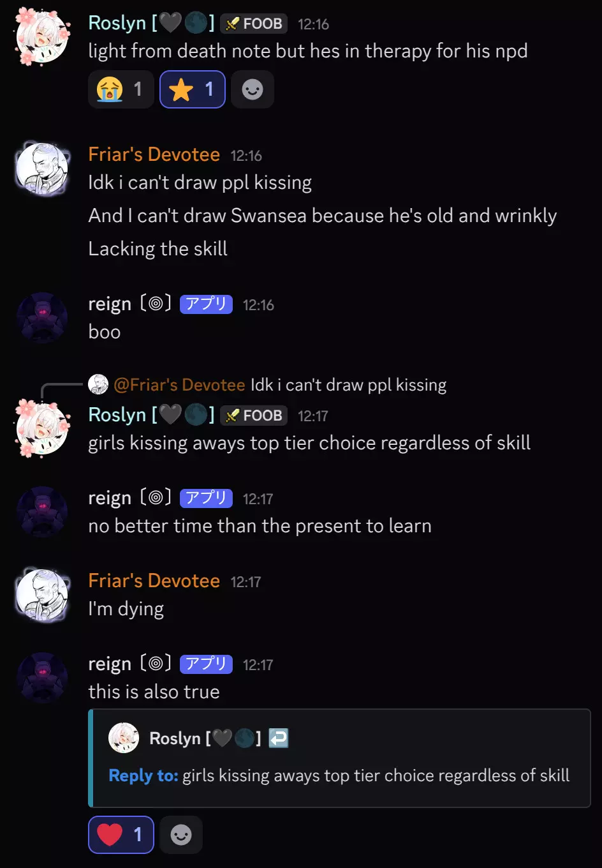Click the reply arrow icon in embed

coord(279,738)
